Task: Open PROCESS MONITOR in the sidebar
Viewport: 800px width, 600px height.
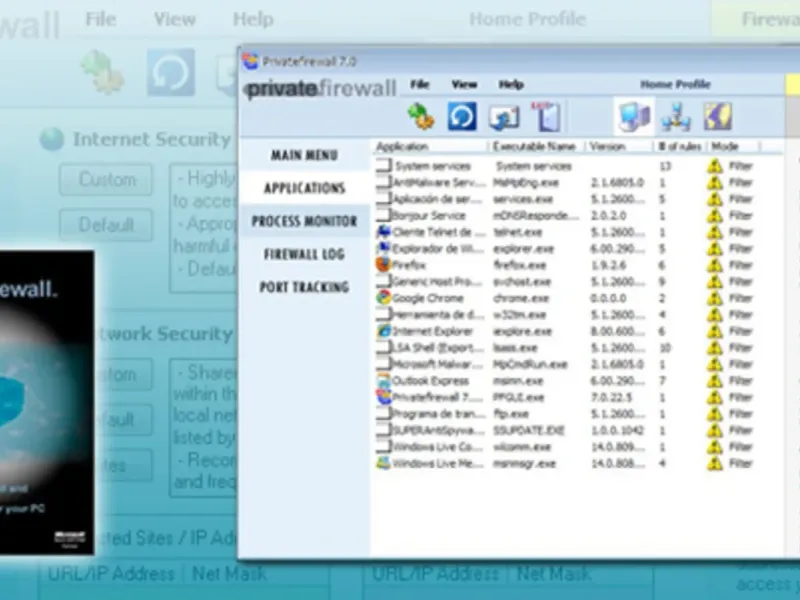Action: [x=304, y=221]
